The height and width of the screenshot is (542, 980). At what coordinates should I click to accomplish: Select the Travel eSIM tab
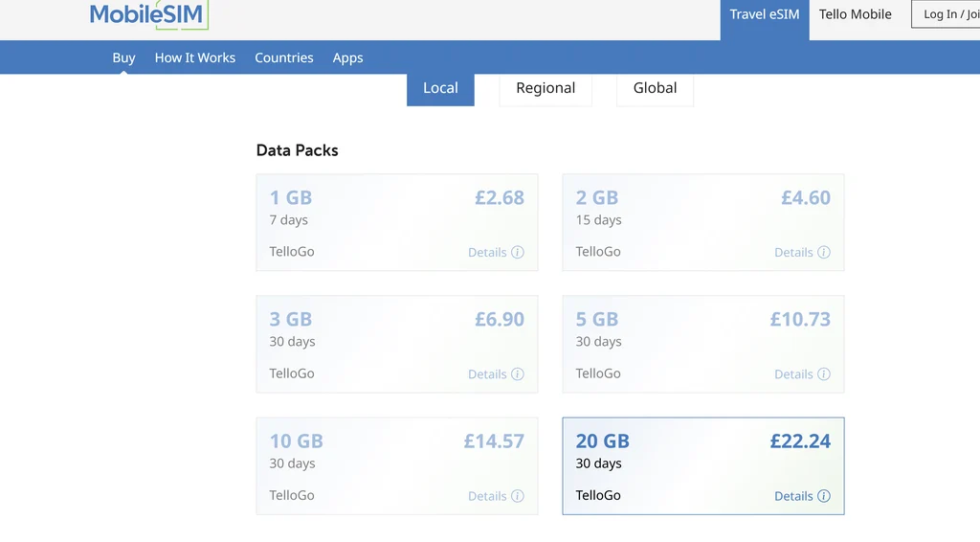click(x=764, y=14)
